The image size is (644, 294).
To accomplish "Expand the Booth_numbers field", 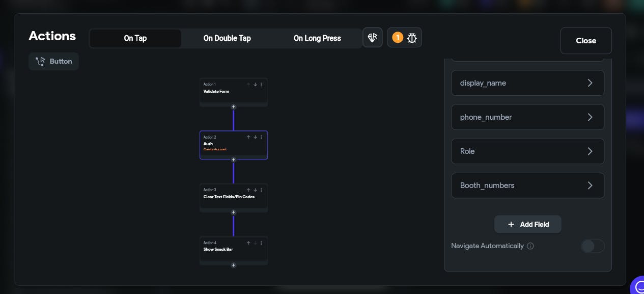I will 527,185.
